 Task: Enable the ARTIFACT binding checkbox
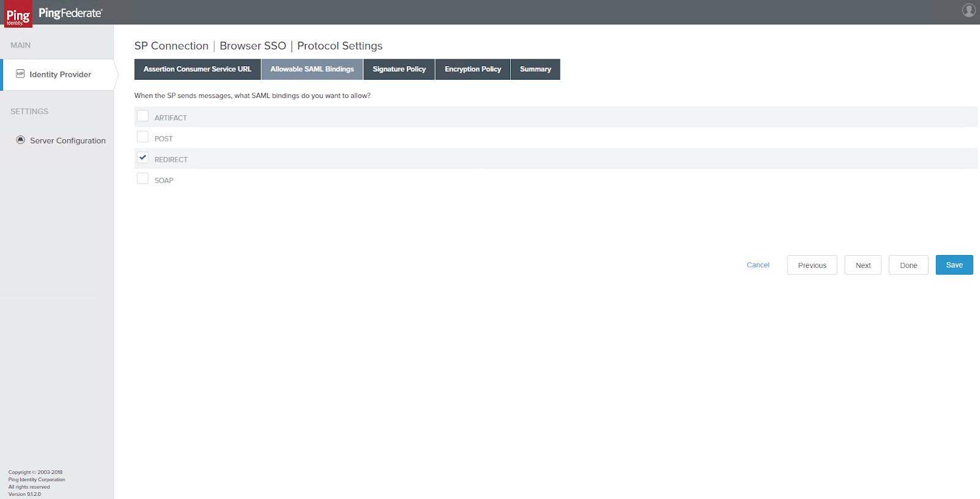tap(143, 116)
